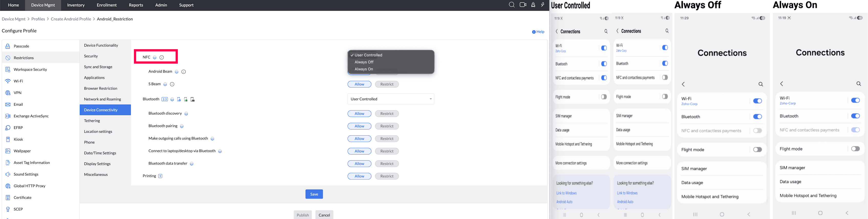Viewport: 868px width, 219px height.
Task: Click the blue Save button
Action: tap(314, 194)
